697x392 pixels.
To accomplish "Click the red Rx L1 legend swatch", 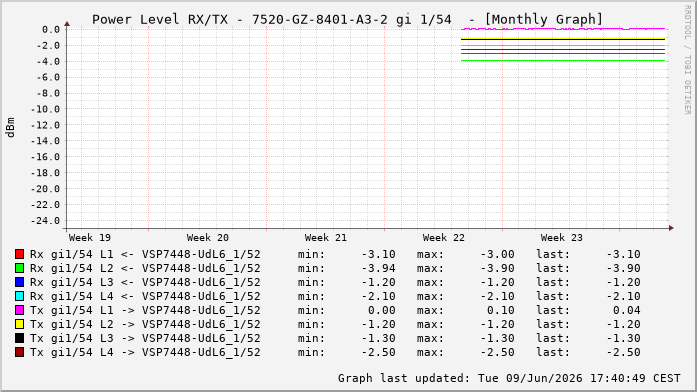I will [x=19, y=254].
